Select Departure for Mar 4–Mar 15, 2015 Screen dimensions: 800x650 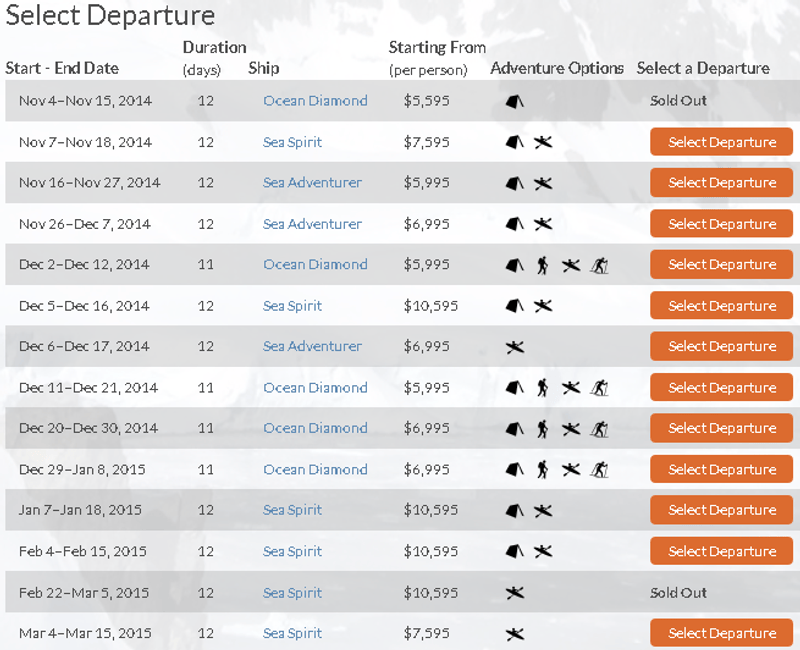721,633
